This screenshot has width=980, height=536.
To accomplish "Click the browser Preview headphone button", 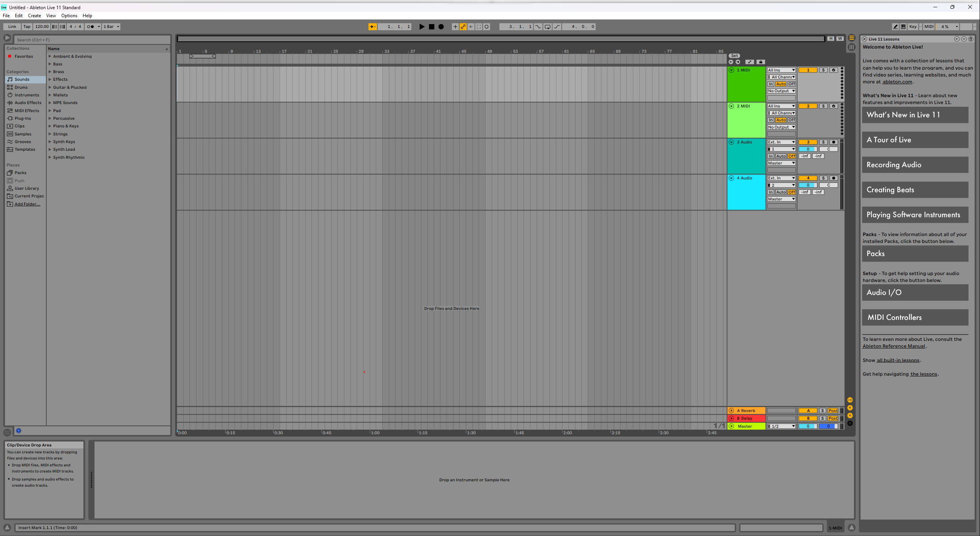I will click(x=18, y=431).
